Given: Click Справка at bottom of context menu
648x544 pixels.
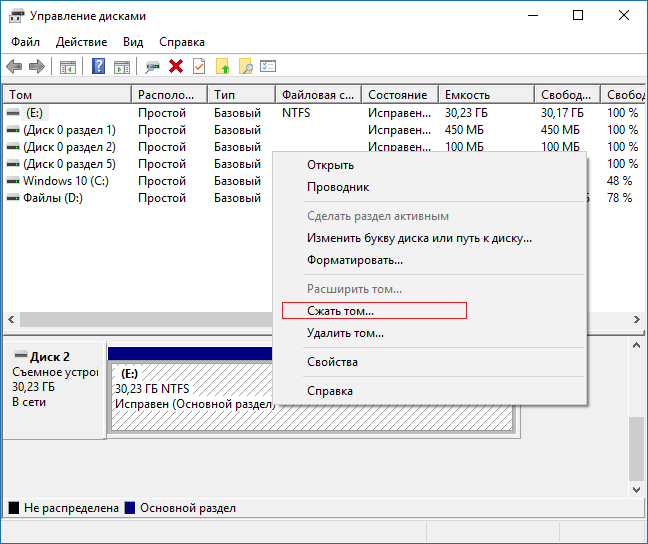Looking at the screenshot, I should (x=429, y=391).
